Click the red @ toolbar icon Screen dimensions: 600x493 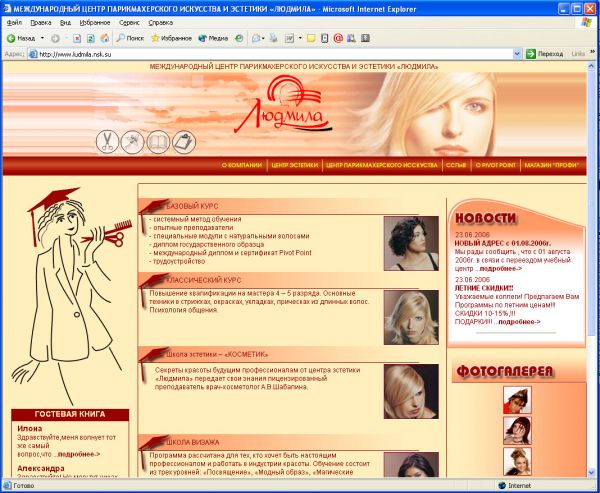338,38
